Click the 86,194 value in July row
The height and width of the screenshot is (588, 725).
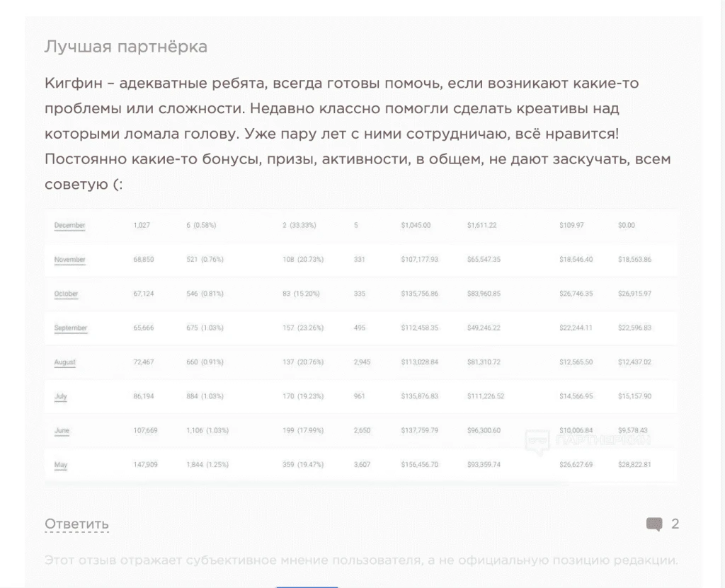tap(143, 396)
